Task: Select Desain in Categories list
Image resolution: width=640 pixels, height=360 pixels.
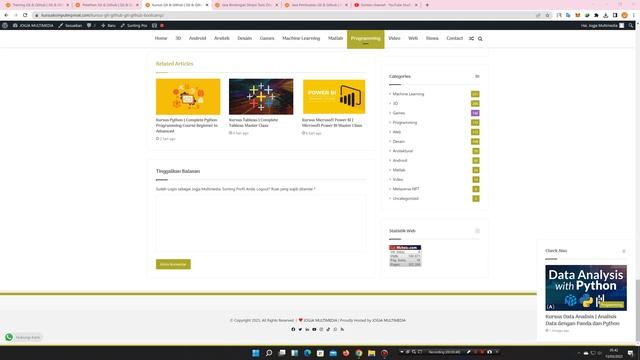Action: [399, 142]
